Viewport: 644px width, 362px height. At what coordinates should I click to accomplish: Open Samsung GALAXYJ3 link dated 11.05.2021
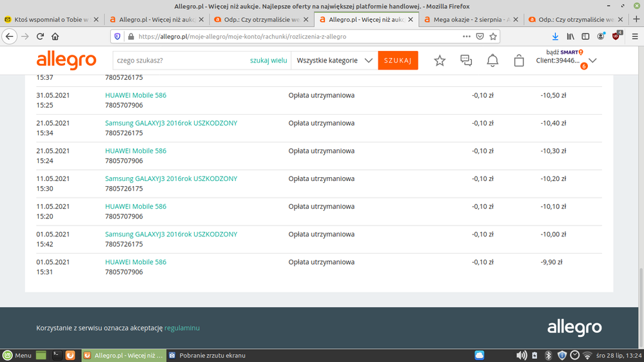(x=171, y=179)
